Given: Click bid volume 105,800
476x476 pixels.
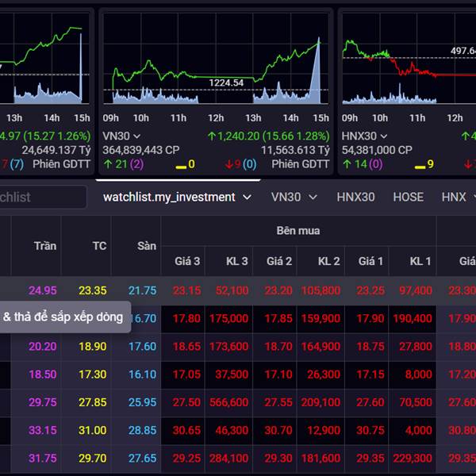Looking at the screenshot, I should pyautogui.click(x=321, y=290).
